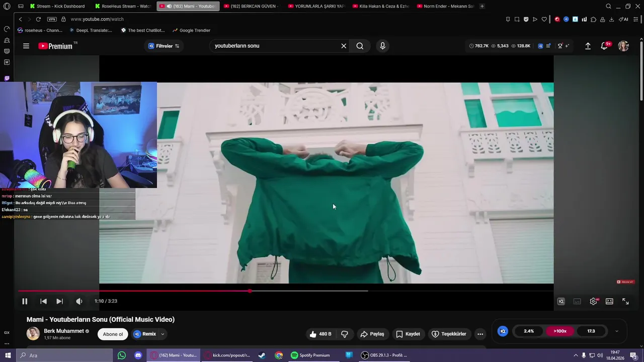Open a new browser tab

point(482,6)
